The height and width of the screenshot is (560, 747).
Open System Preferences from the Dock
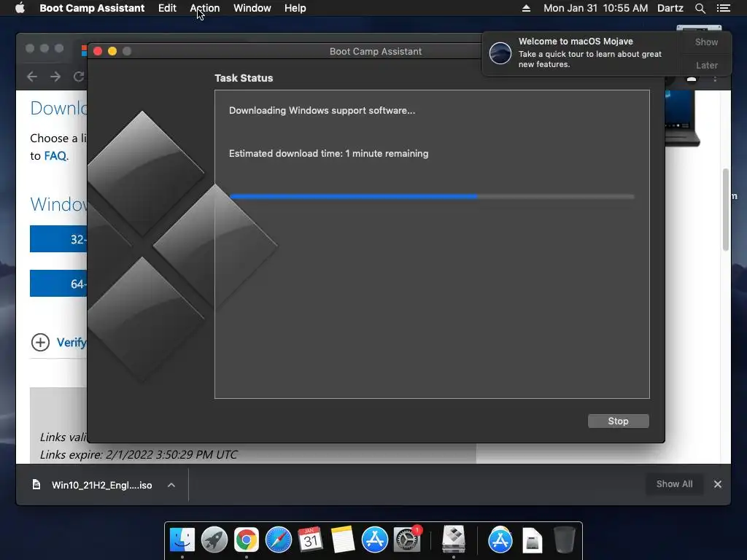coord(406,540)
